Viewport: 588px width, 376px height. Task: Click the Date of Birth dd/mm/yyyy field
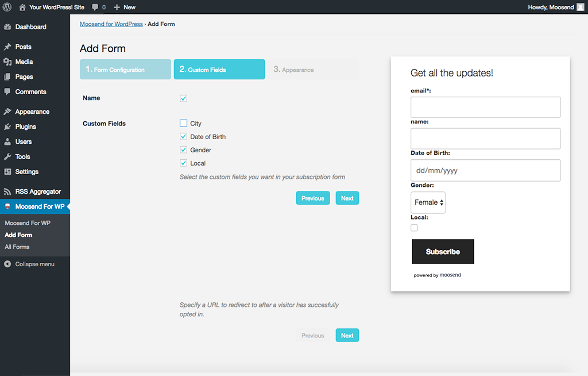point(486,171)
